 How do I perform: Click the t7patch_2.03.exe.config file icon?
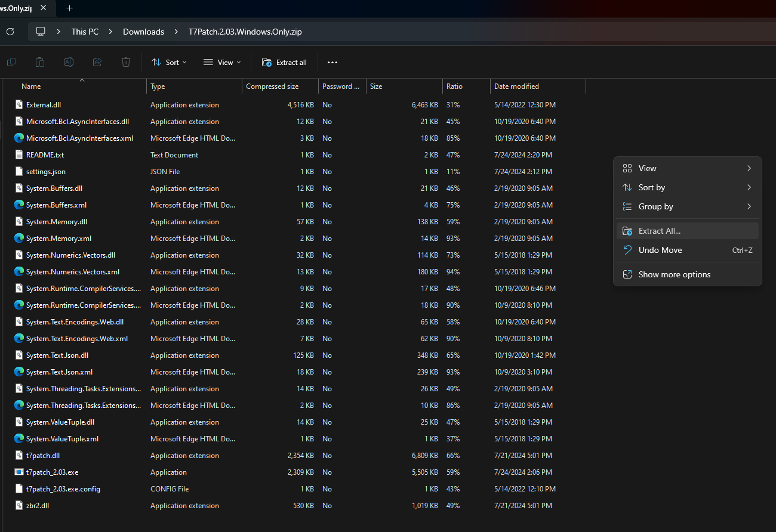19,488
